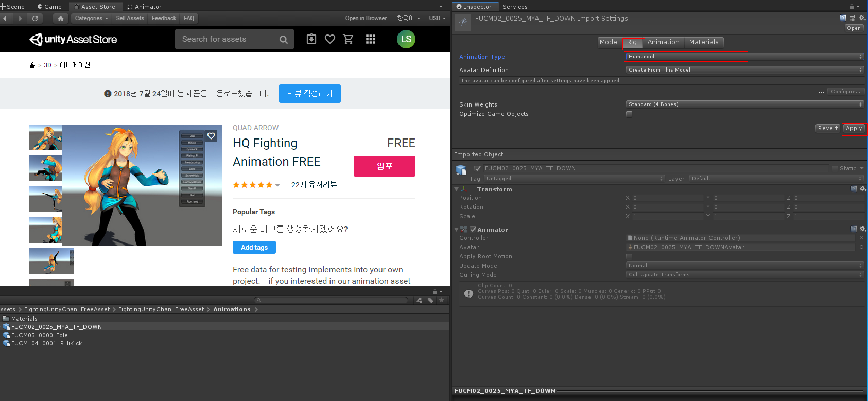The image size is (868, 401).
Task: Filter project search by type
Action: tap(420, 300)
